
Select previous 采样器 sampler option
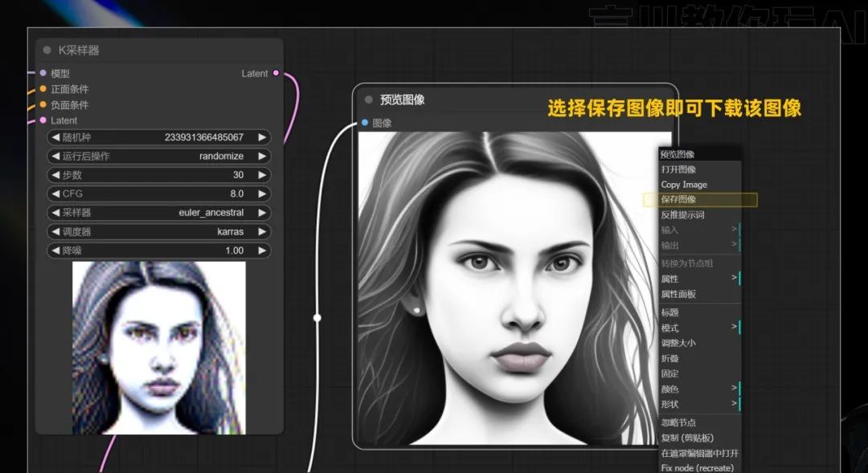[55, 213]
